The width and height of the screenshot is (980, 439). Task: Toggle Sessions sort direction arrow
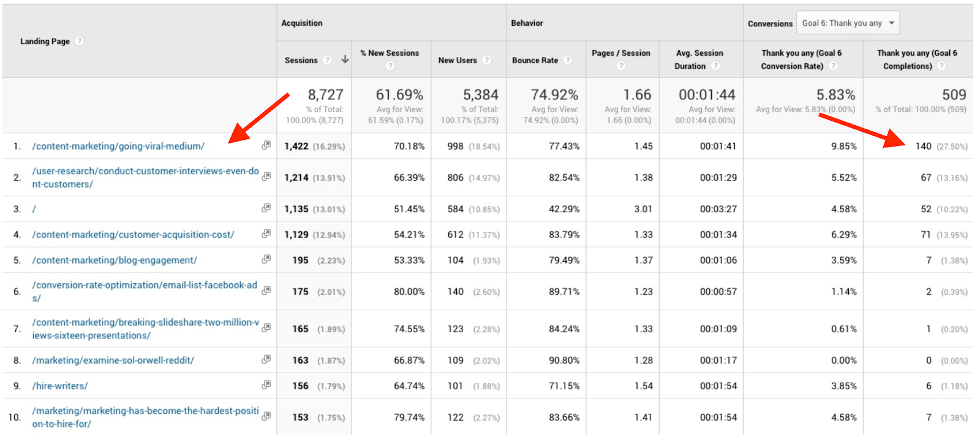pos(345,59)
